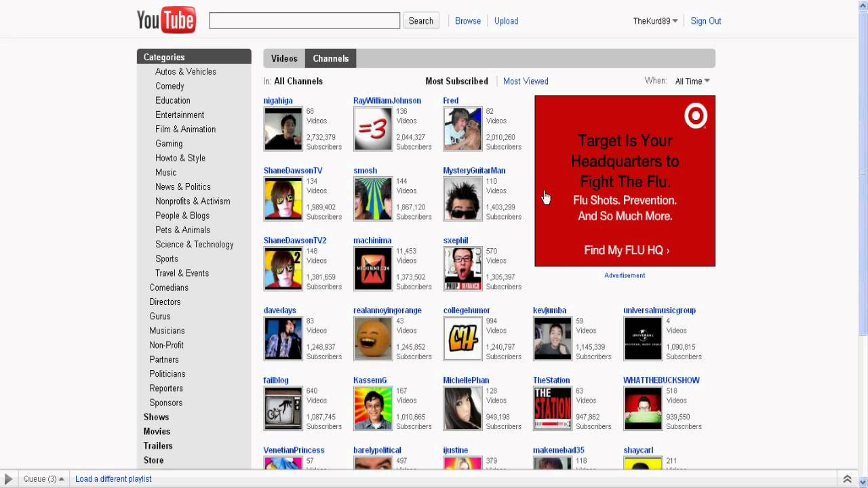This screenshot has width=868, height=488.
Task: Open the Queue (3) dropdown
Action: tap(43, 479)
